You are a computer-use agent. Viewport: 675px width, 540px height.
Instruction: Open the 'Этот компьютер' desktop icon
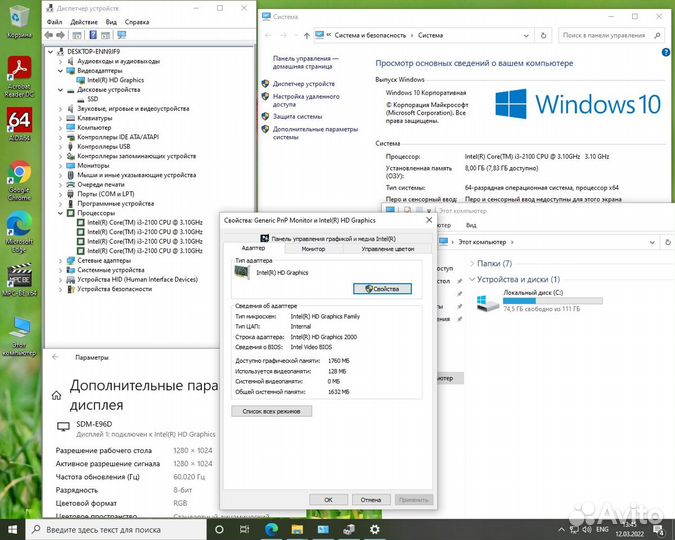(19, 337)
